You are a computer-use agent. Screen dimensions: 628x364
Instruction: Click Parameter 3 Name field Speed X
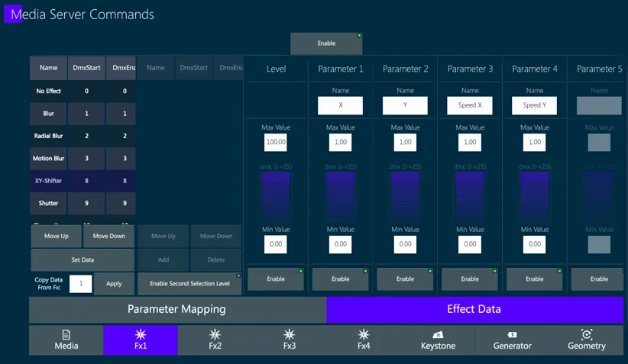pos(470,105)
